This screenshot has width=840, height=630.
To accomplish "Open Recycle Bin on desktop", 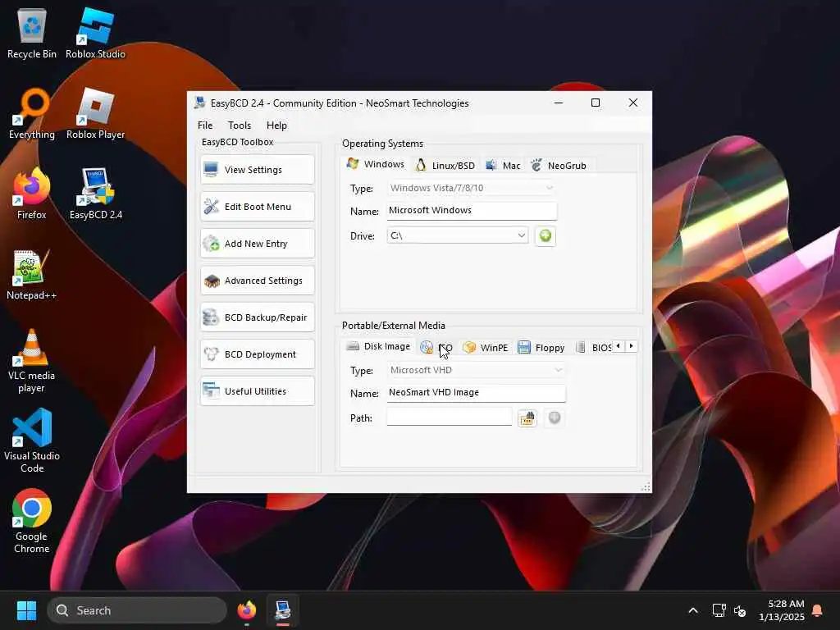I will click(x=32, y=34).
